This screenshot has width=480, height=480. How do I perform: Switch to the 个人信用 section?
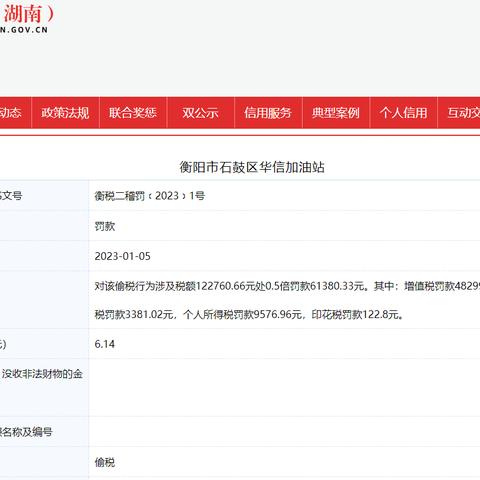pos(404,113)
